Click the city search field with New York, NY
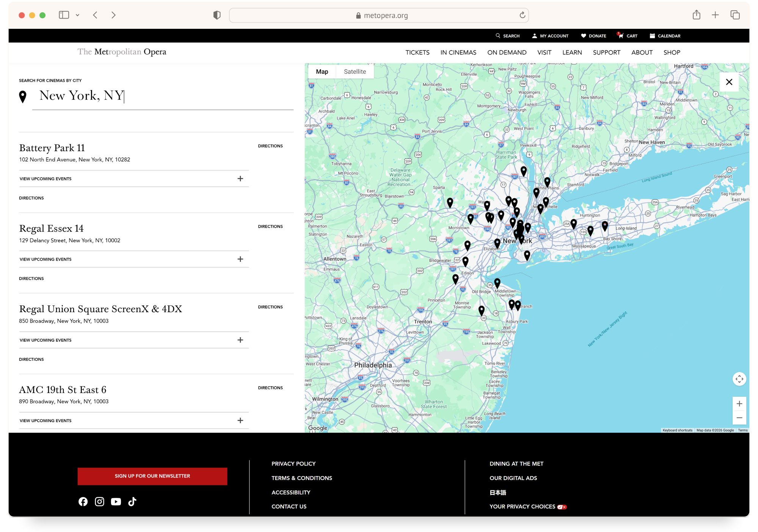 [163, 96]
